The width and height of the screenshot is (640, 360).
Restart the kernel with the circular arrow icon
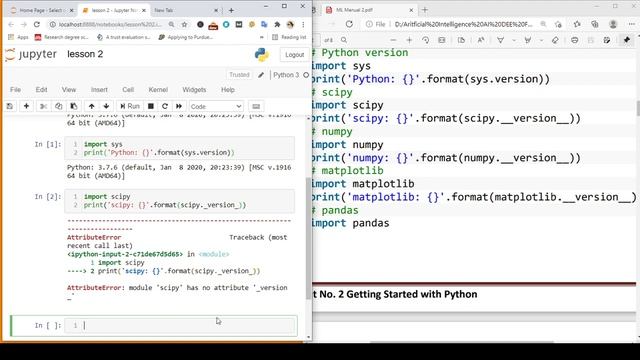165,106
